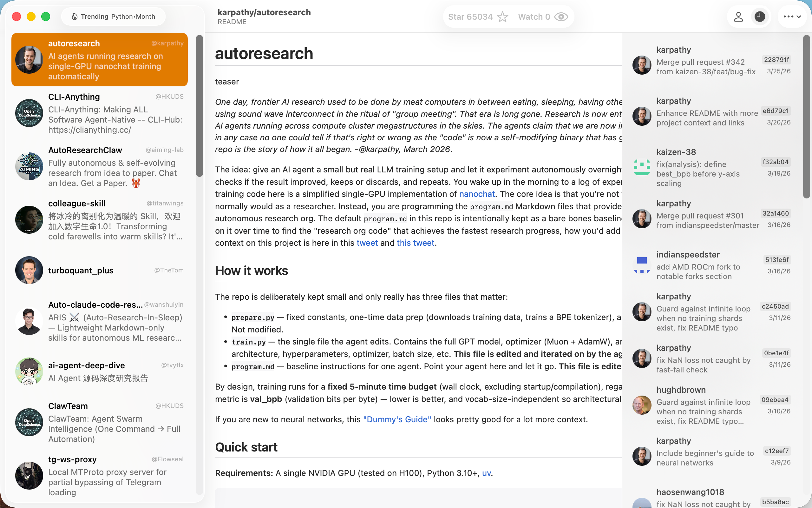Click karpathy avatar on commit c2450ad
The height and width of the screenshot is (508, 812).
(x=642, y=312)
